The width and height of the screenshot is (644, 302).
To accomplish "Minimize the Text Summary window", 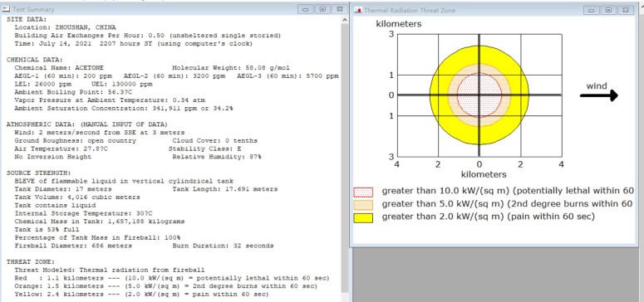I will [x=305, y=9].
